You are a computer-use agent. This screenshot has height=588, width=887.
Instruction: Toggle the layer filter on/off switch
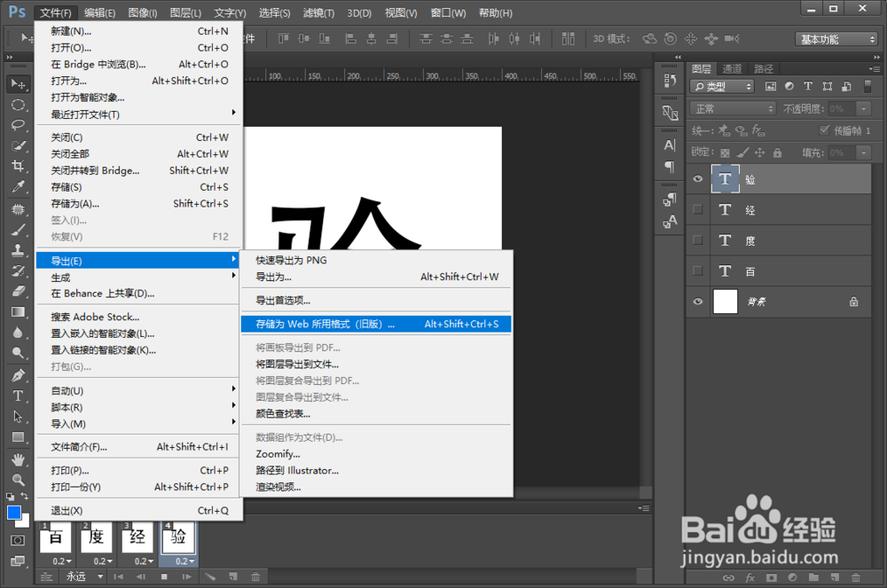point(867,87)
